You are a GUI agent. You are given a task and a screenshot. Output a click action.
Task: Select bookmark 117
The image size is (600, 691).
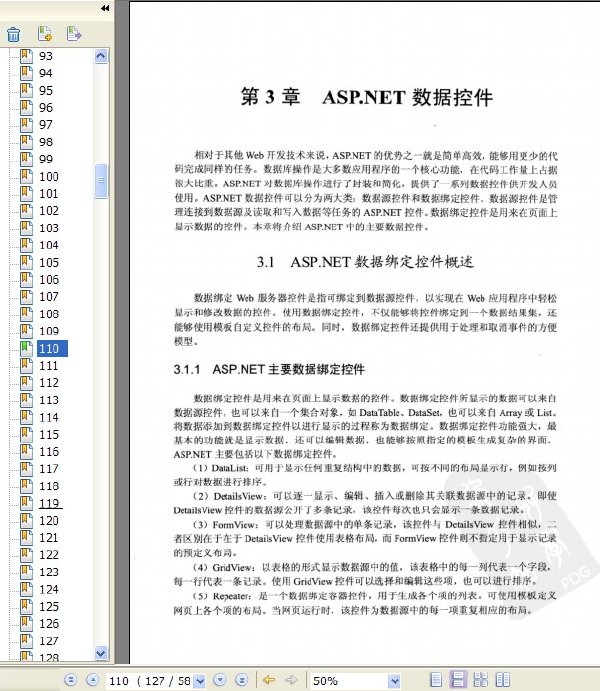[x=49, y=468]
